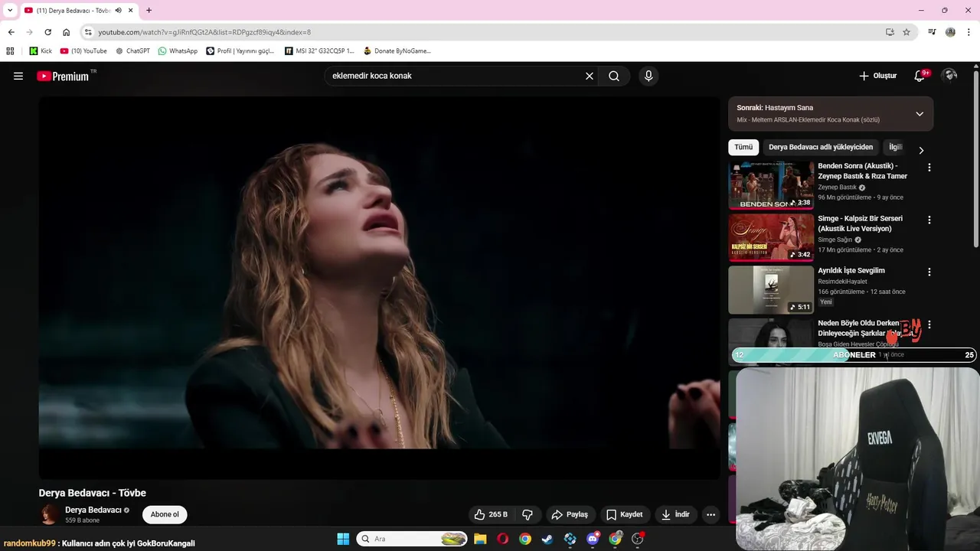This screenshot has width=980, height=551.
Task: Show more filter chips with right arrow
Action: [921, 150]
